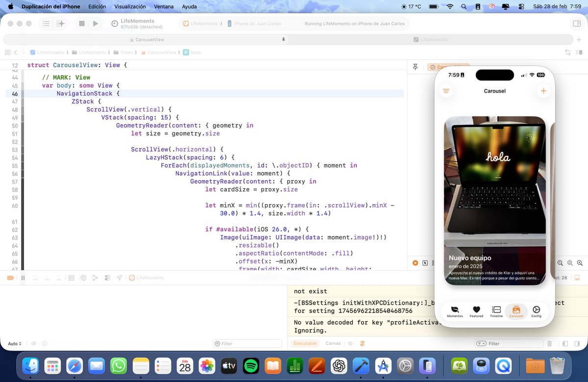Toggle console metadata options icon

pyautogui.click(x=363, y=343)
